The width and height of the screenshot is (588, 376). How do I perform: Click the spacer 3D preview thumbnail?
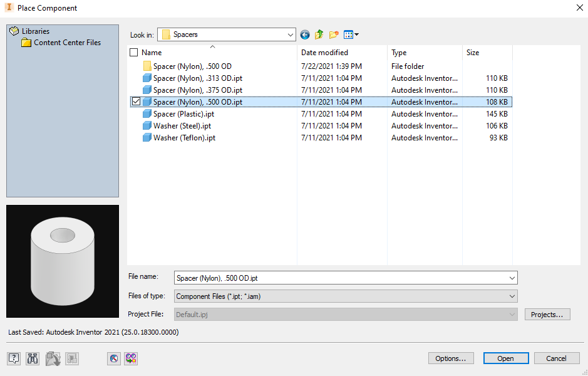[63, 261]
